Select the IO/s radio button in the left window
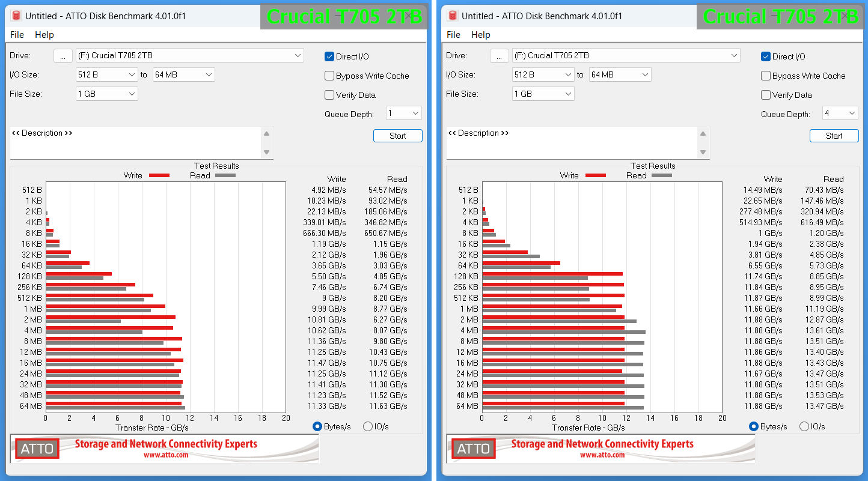This screenshot has height=481, width=868. tap(368, 426)
